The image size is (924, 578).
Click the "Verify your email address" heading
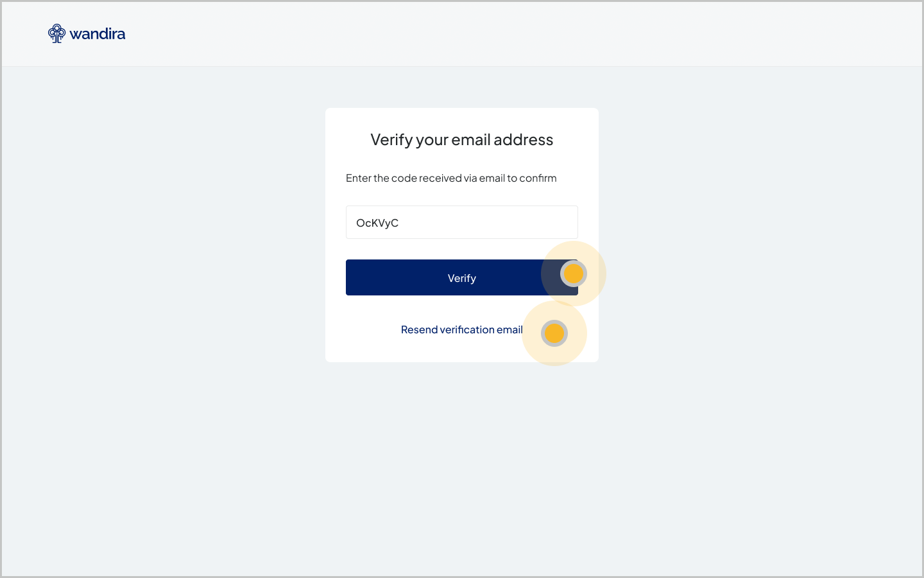click(x=461, y=139)
